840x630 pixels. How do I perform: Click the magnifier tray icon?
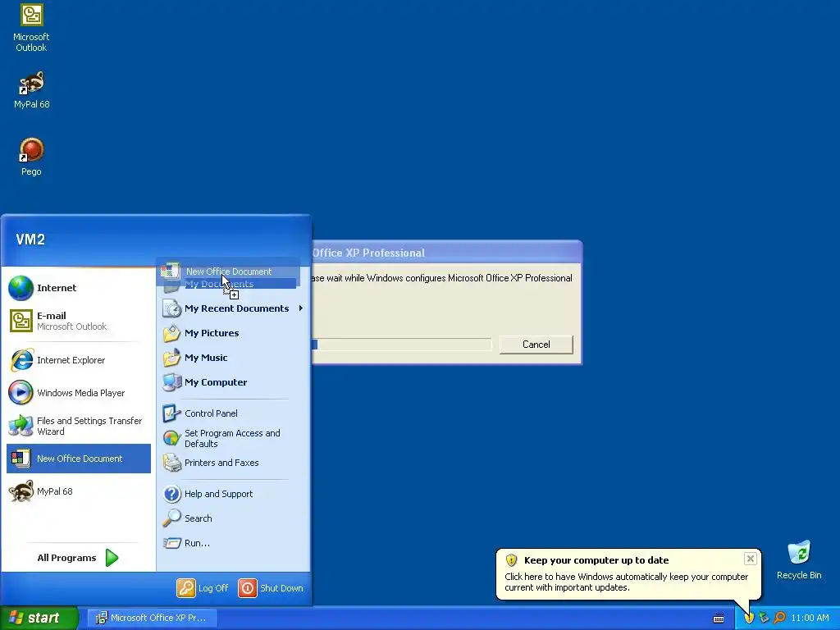click(779, 618)
